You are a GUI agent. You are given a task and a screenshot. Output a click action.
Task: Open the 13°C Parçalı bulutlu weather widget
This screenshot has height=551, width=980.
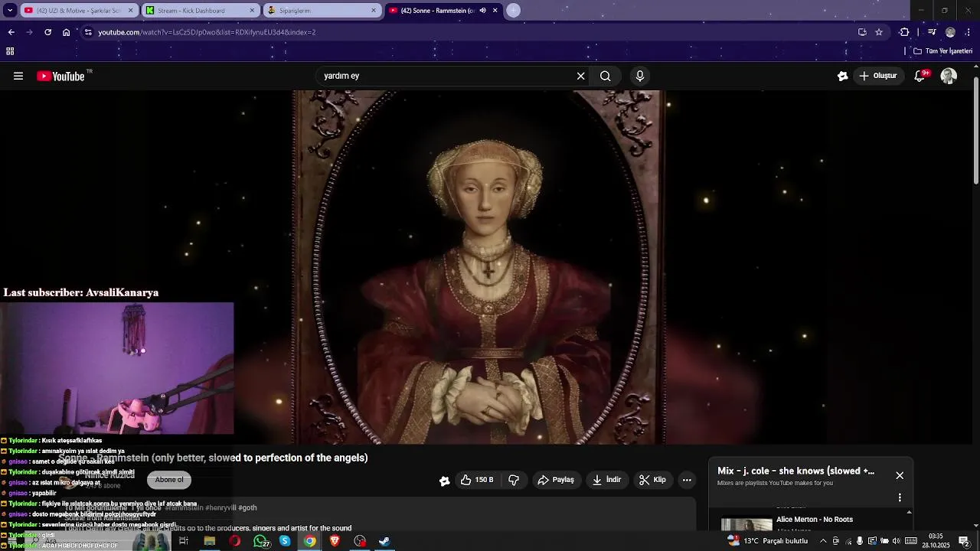(768, 540)
